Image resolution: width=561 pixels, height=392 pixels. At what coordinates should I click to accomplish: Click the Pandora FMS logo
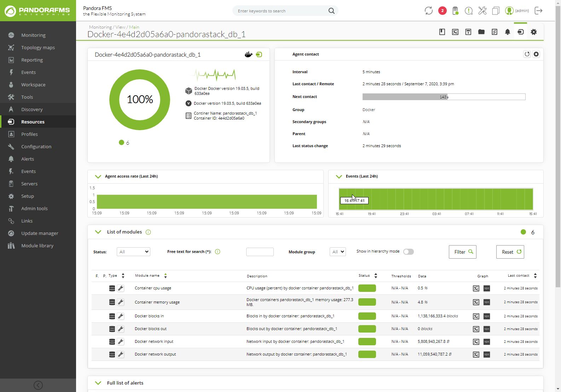(38, 11)
